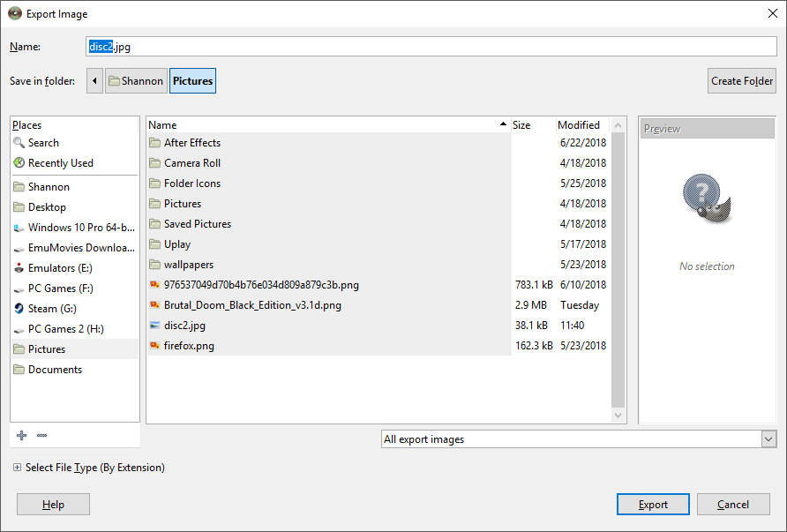Click the 2.9 MB size cell
The height and width of the screenshot is (532, 787).
coord(531,305)
